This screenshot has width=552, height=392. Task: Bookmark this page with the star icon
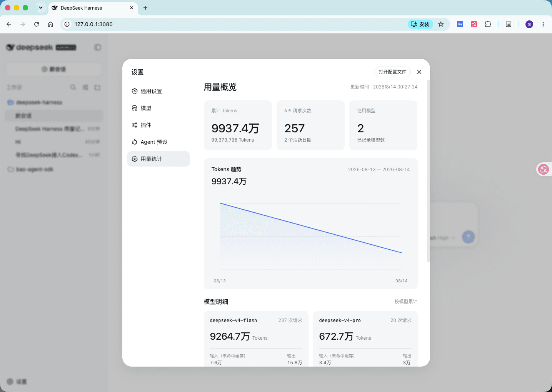441,24
